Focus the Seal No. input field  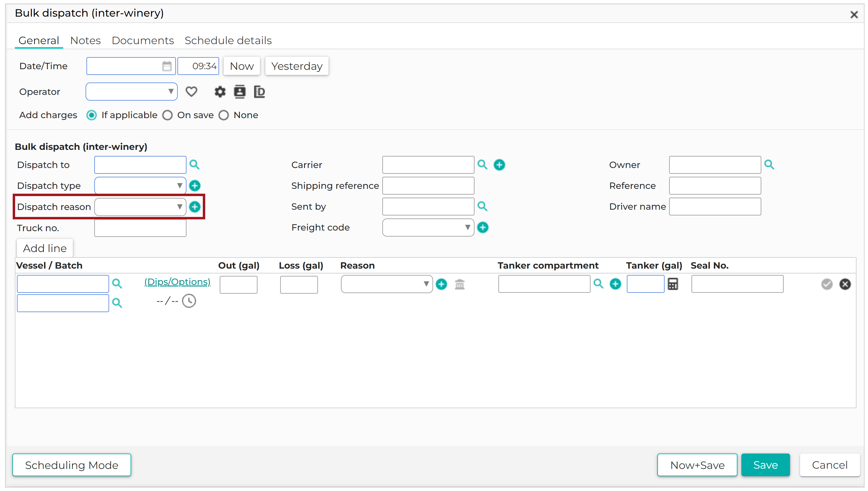click(x=737, y=284)
